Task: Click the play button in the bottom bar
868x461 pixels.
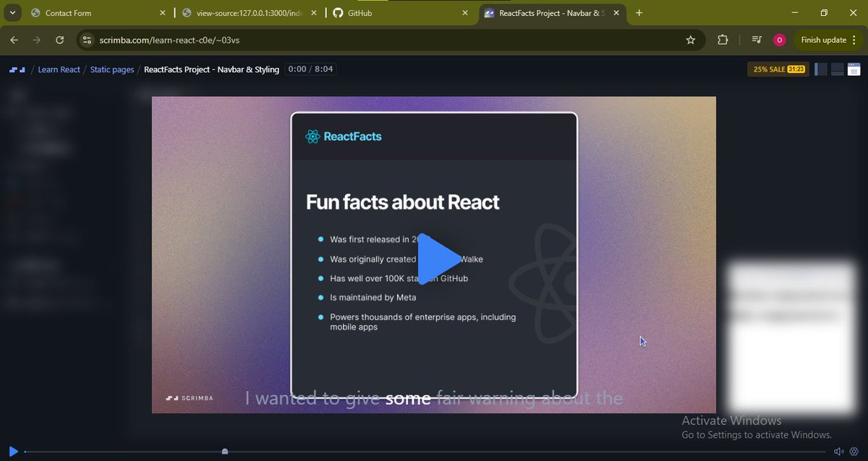Action: pyautogui.click(x=13, y=451)
